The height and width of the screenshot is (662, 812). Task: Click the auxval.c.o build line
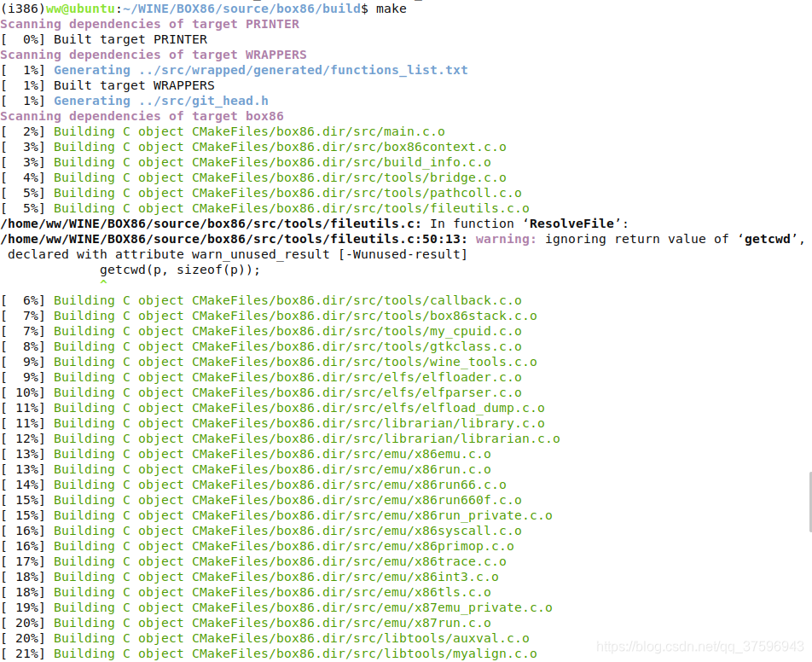(264, 639)
